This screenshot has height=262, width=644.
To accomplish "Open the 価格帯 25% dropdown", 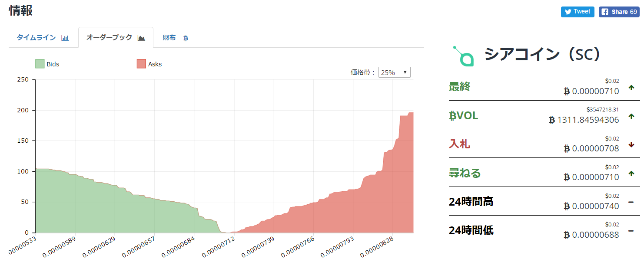I will [394, 72].
